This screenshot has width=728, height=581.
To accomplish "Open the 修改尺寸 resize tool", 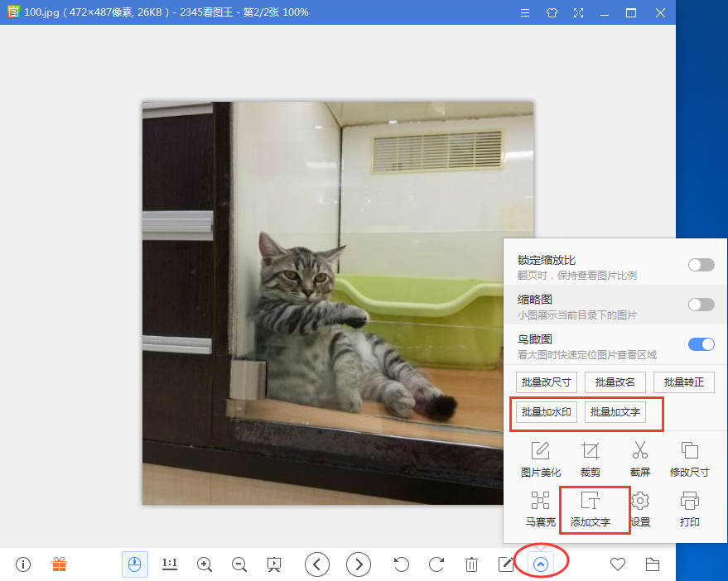I will click(689, 459).
